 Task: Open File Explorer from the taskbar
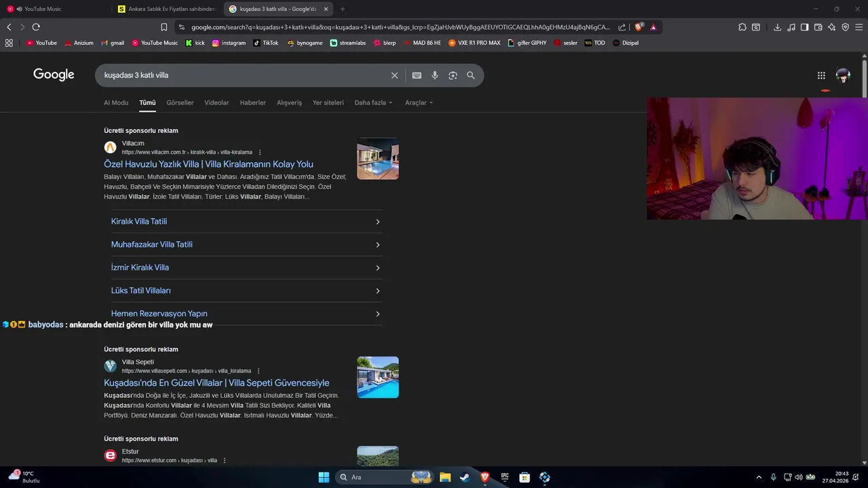click(445, 477)
